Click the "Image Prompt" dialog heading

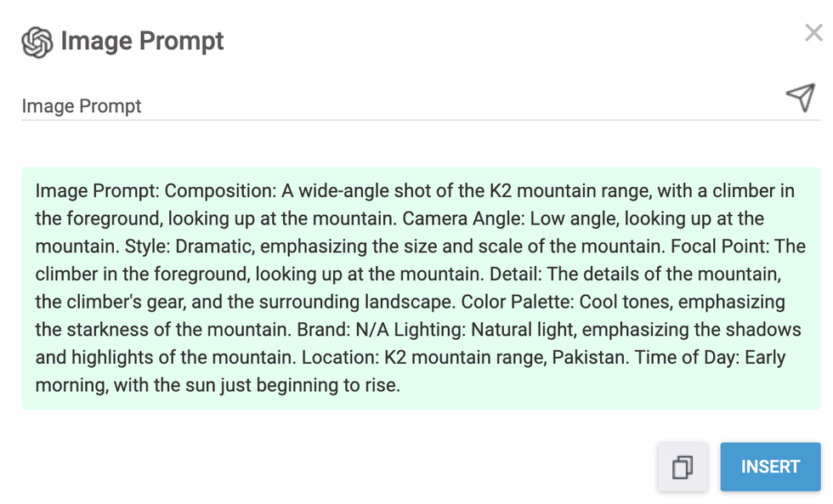coord(142,41)
